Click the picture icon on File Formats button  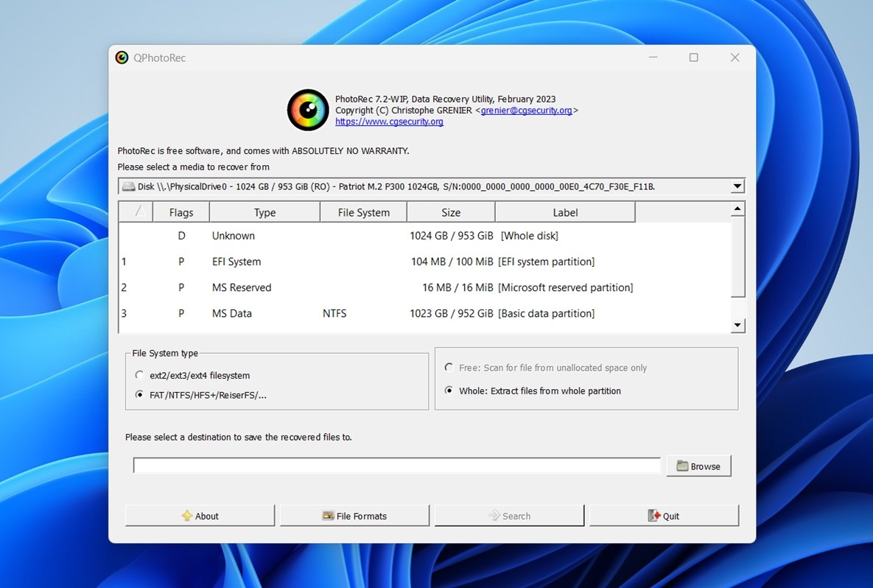tap(328, 515)
